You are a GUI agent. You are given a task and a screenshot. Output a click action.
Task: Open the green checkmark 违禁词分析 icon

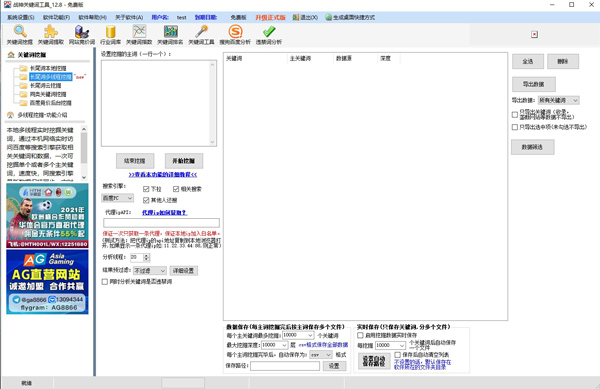269,31
